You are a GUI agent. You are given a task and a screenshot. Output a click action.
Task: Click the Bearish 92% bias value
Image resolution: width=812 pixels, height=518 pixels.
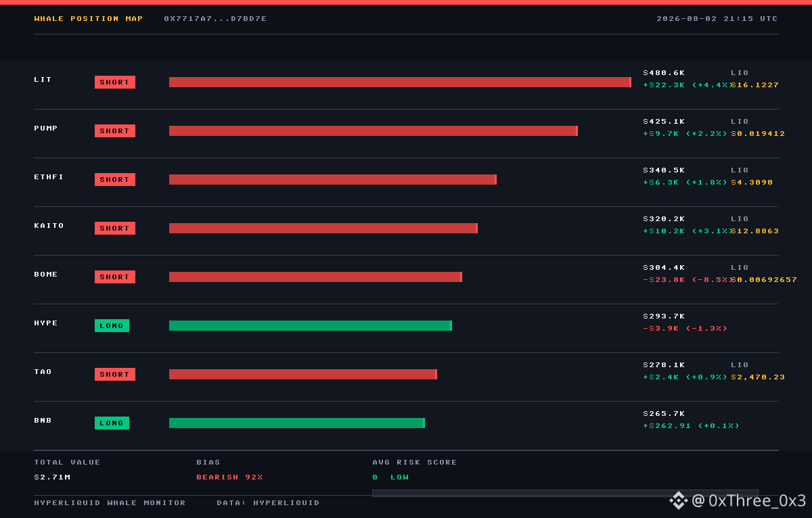(x=229, y=477)
